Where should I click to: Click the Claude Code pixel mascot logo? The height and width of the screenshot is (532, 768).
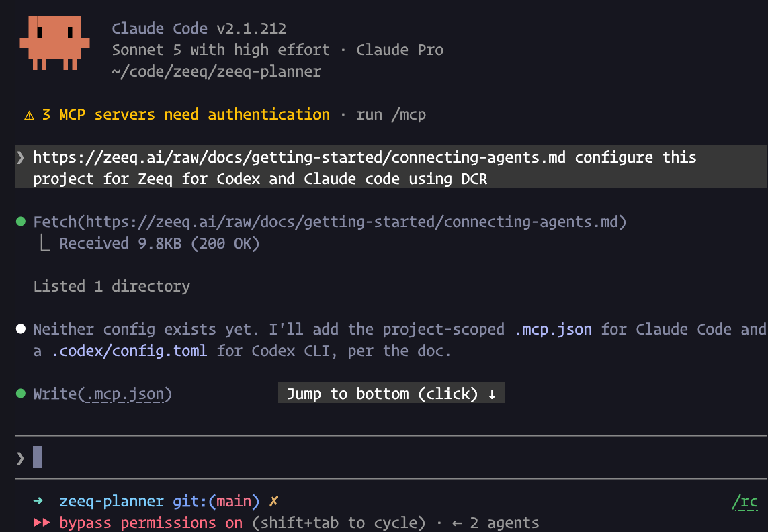tap(55, 43)
